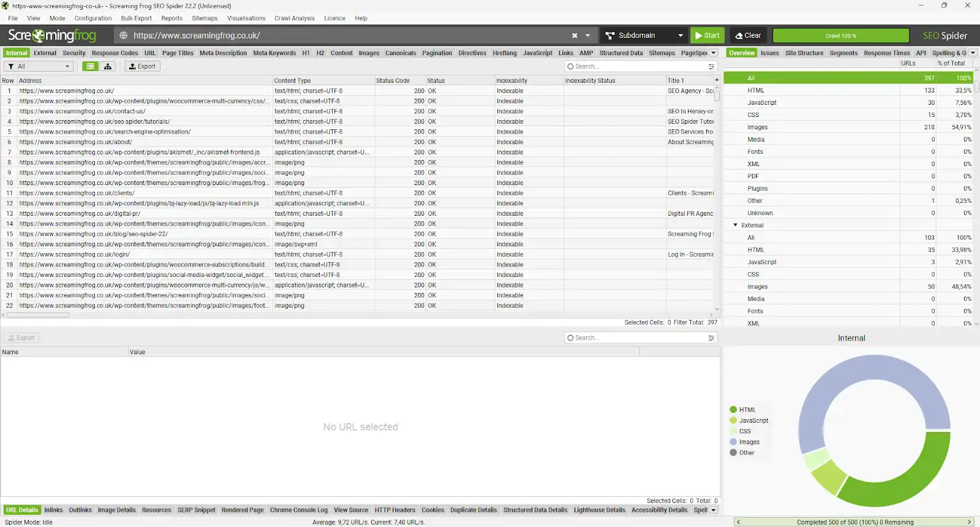Click the Clear crawl button
This screenshot has width=980, height=527.
748,36
